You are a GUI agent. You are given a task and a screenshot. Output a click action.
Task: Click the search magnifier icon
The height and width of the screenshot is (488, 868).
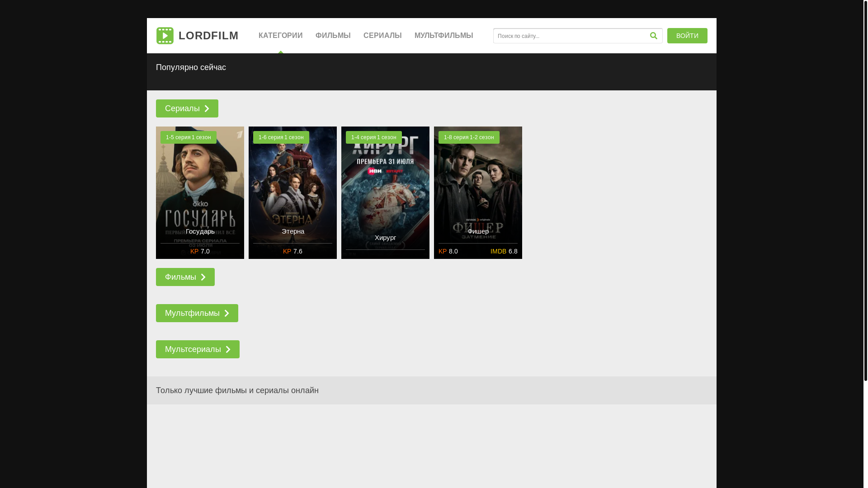[x=653, y=36]
